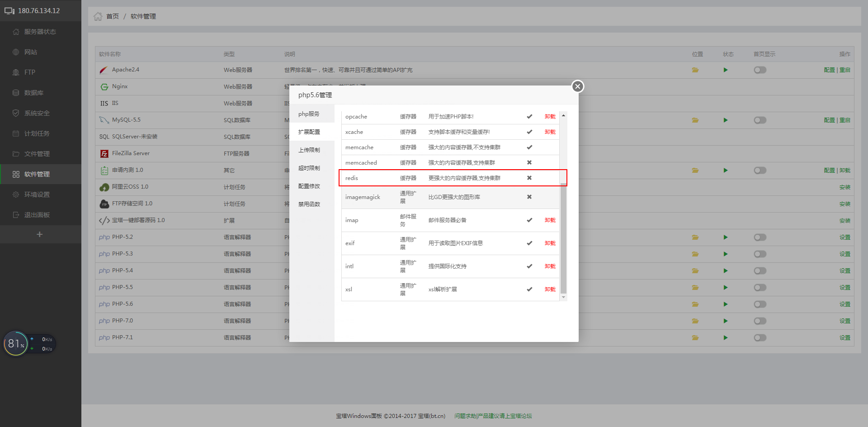Image resolution: width=868 pixels, height=427 pixels.
Task: Uninstall the intl extension
Action: (x=550, y=266)
